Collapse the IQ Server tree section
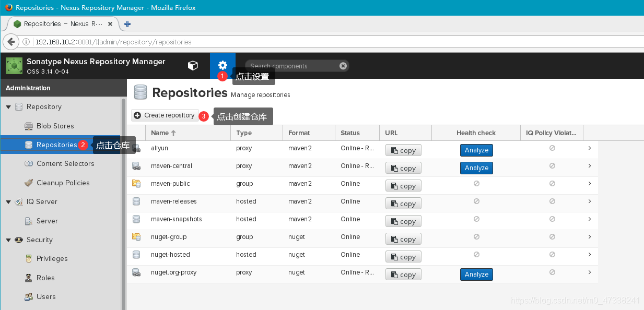This screenshot has width=644, height=310. (8, 202)
